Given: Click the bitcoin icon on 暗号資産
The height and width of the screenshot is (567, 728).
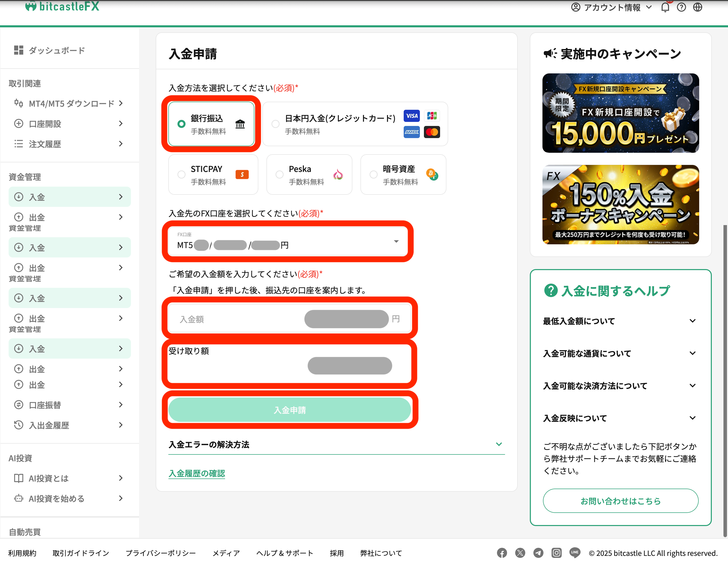Looking at the screenshot, I should click(x=432, y=174).
